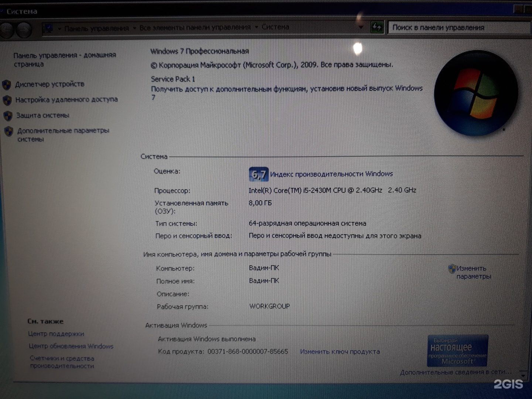This screenshot has width=532, height=399.
Task: Open 'Центр обновления Windows' link
Action: coord(71,346)
